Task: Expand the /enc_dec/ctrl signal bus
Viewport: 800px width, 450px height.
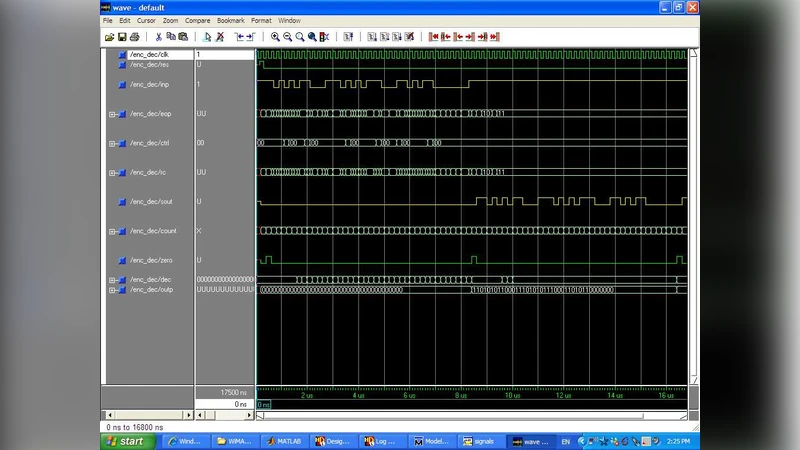Action: tap(112, 143)
